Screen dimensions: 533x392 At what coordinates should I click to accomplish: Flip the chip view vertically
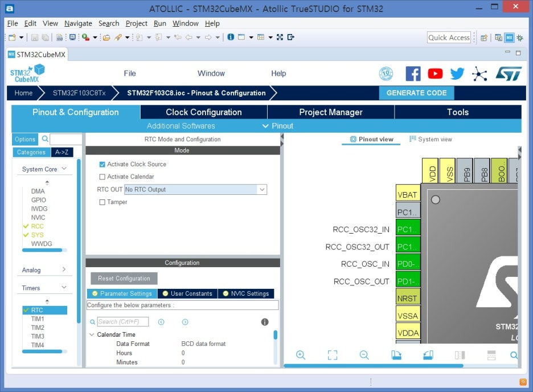coord(491,355)
